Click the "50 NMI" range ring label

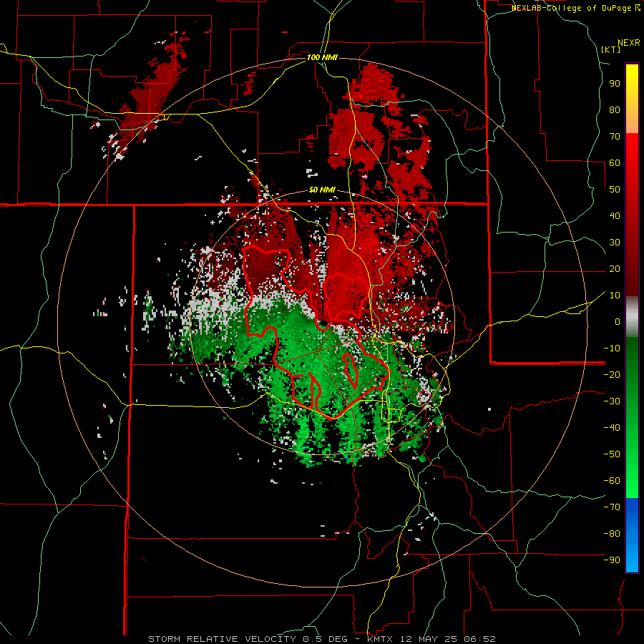pyautogui.click(x=322, y=190)
